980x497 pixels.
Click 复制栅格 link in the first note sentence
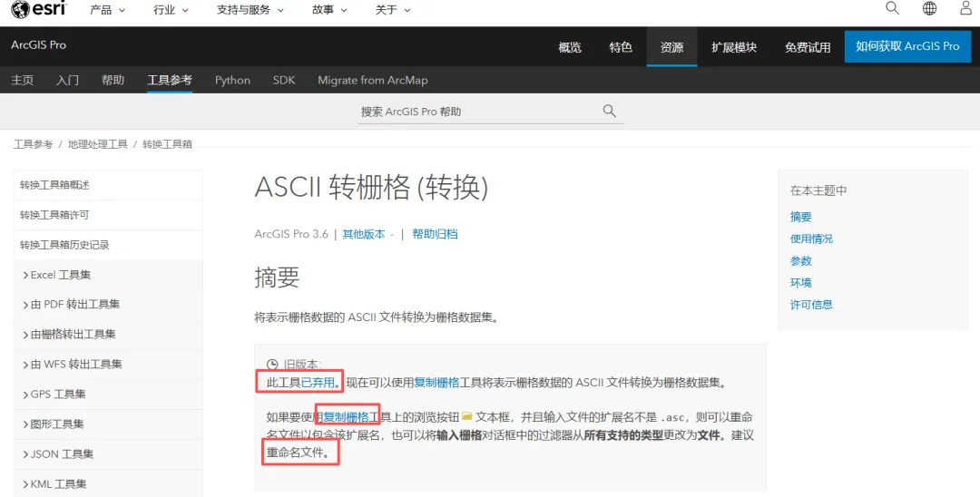coord(436,383)
